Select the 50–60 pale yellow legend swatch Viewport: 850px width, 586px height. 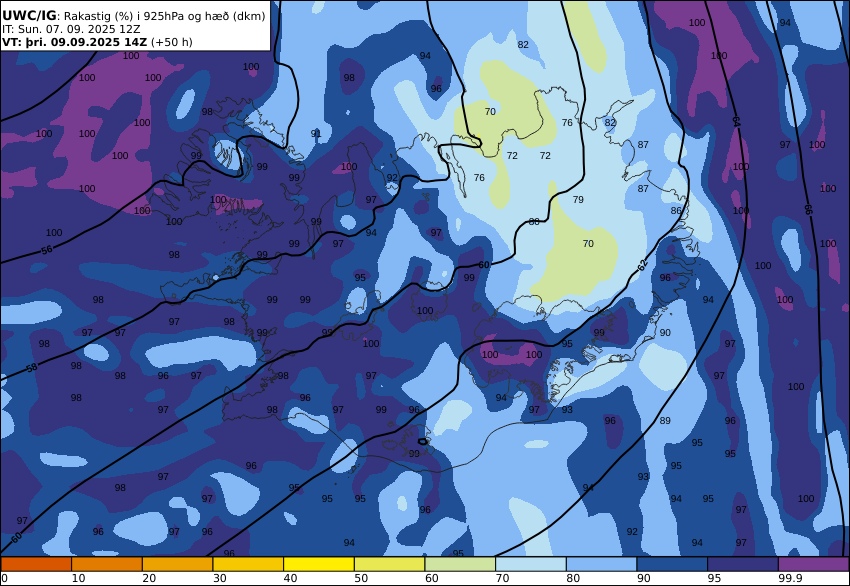[x=389, y=564]
